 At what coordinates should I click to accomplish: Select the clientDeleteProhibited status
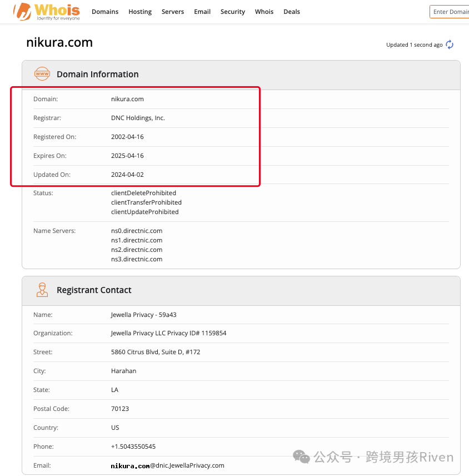pos(143,193)
